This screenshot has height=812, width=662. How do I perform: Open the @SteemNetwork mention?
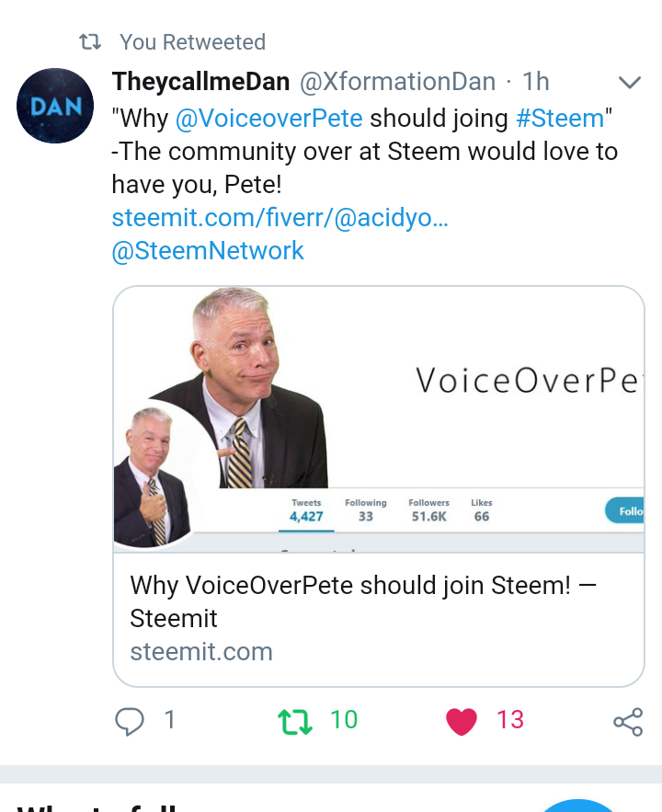point(208,251)
